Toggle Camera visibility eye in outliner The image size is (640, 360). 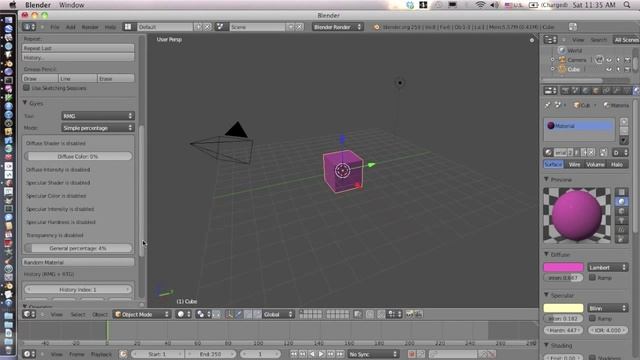609,60
